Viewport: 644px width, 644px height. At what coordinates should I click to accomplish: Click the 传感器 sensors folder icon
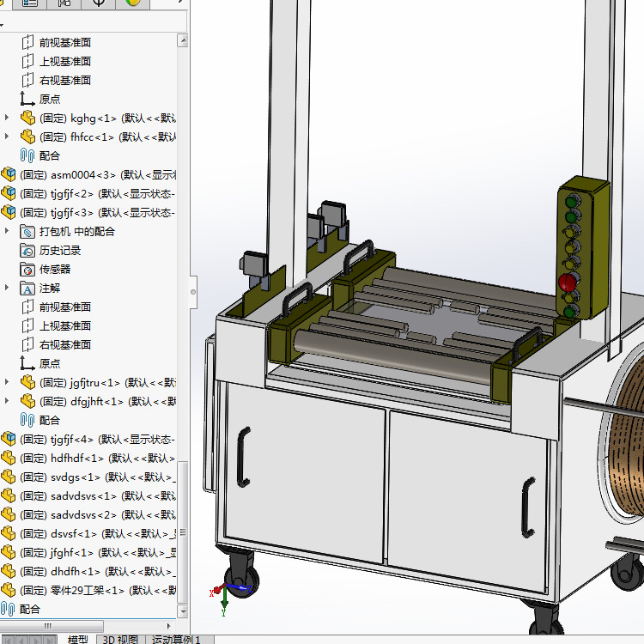click(x=27, y=270)
